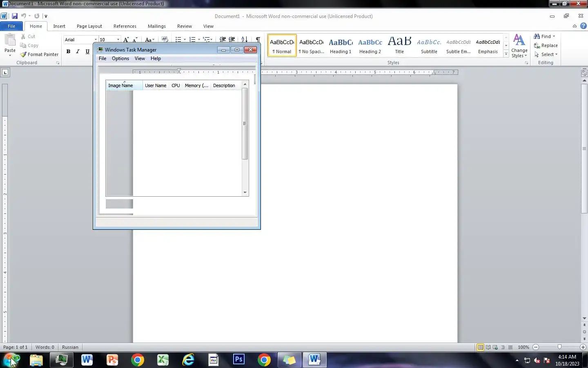Open Replace in the Editing group

coord(546,45)
